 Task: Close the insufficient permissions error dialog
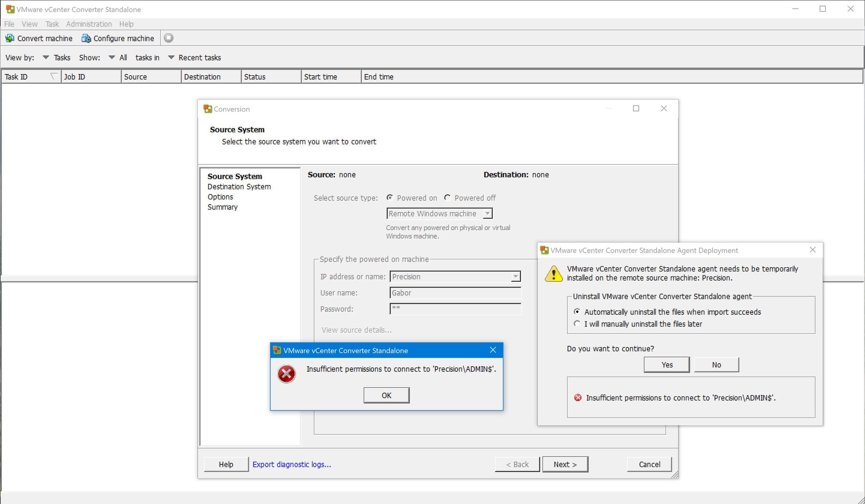tap(492, 350)
